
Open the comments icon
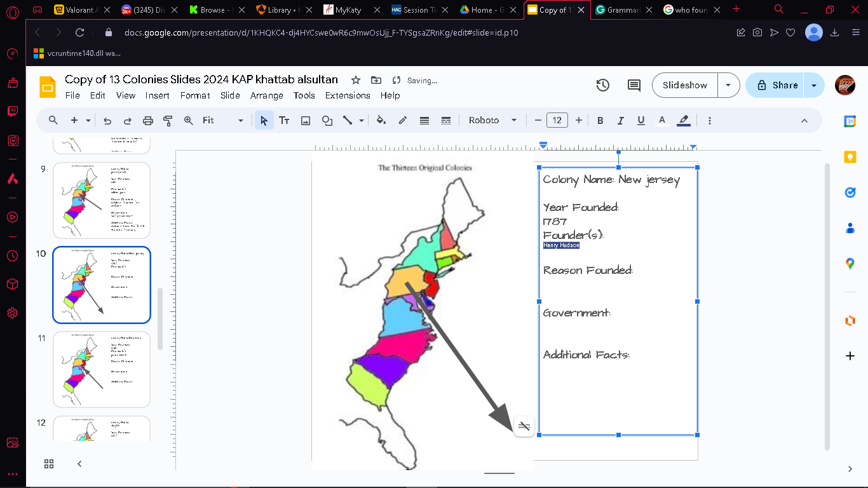634,85
